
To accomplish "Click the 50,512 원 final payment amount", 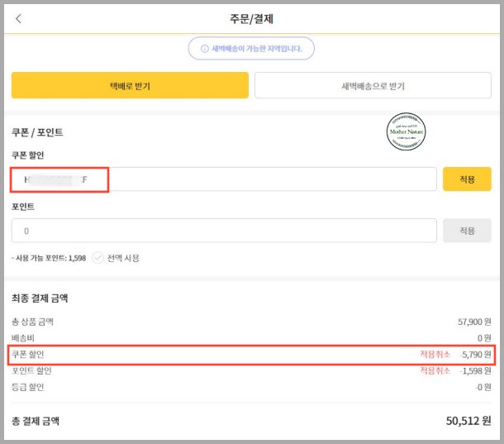I will point(468,421).
